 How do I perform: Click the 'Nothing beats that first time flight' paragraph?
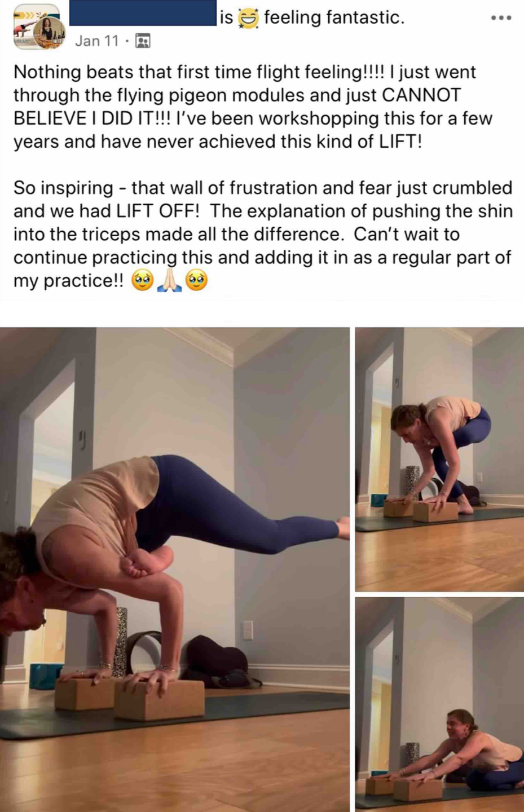pos(253,107)
